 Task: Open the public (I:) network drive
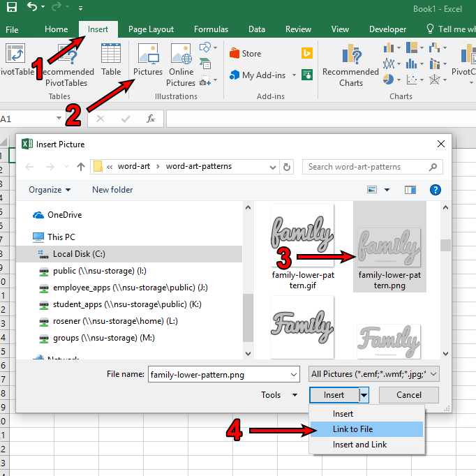tap(93, 271)
